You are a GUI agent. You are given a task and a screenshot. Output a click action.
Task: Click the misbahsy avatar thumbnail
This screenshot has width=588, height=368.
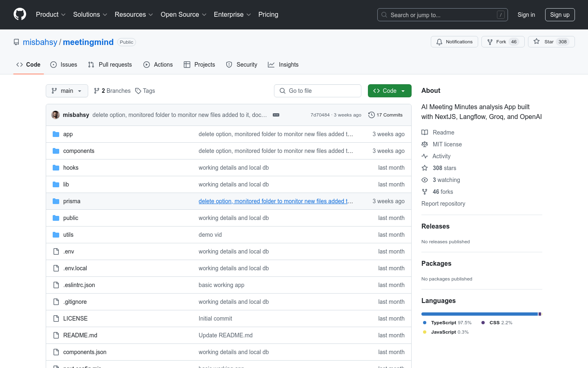[56, 115]
